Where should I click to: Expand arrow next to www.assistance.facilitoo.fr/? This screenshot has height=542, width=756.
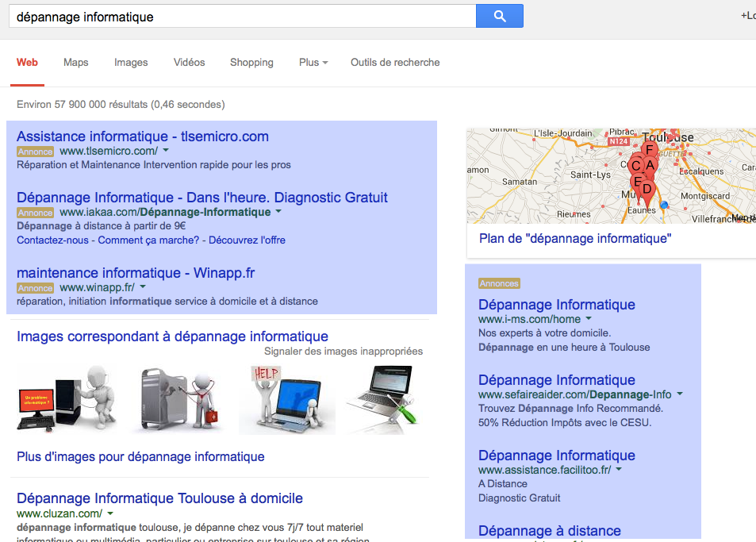[619, 469]
